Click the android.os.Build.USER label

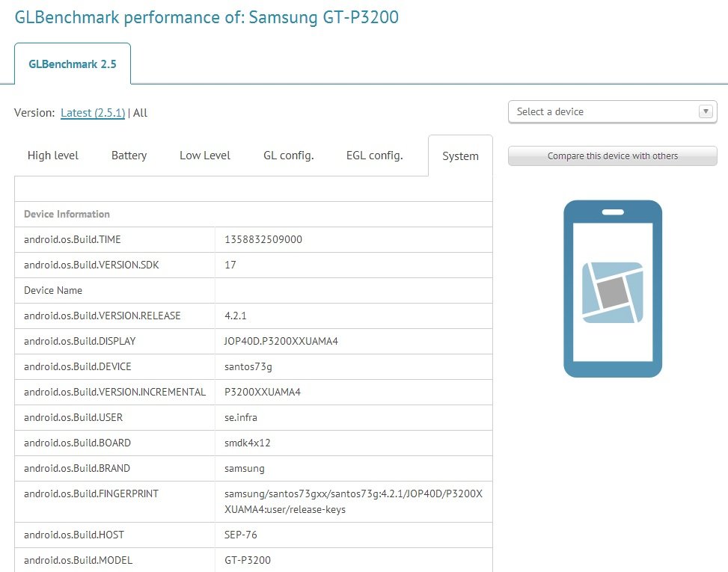pyautogui.click(x=73, y=417)
